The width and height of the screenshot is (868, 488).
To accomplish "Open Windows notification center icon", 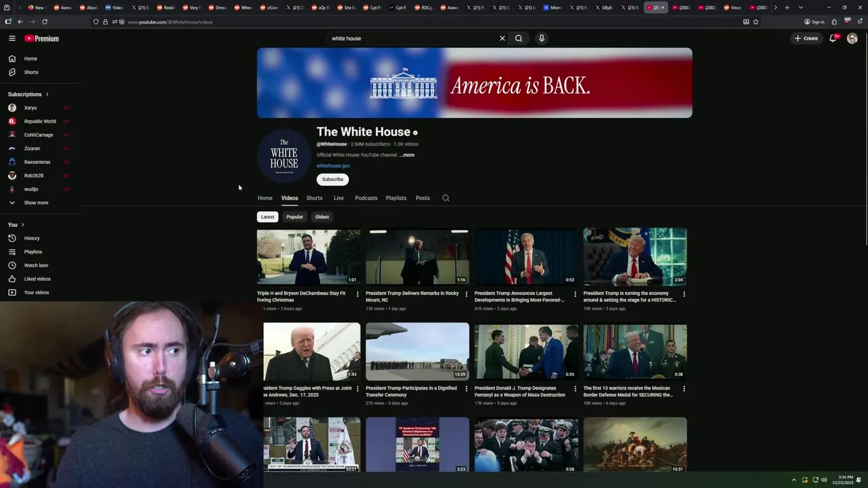I will coord(859,480).
